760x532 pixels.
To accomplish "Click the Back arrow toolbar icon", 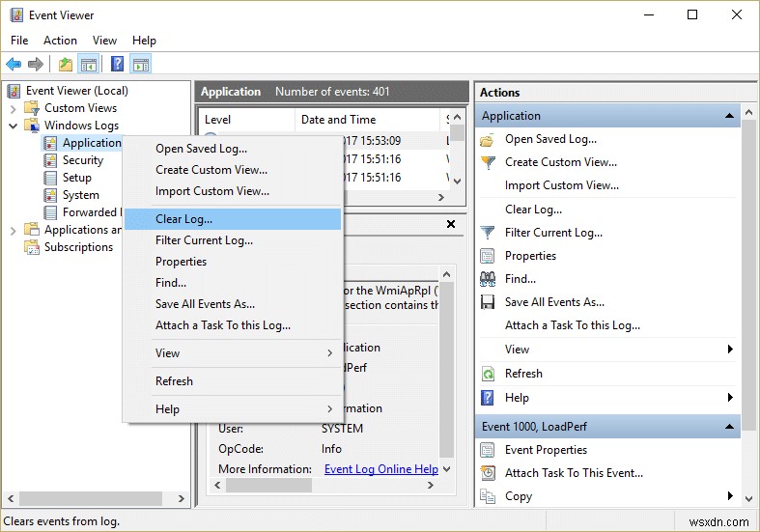I will click(x=14, y=64).
